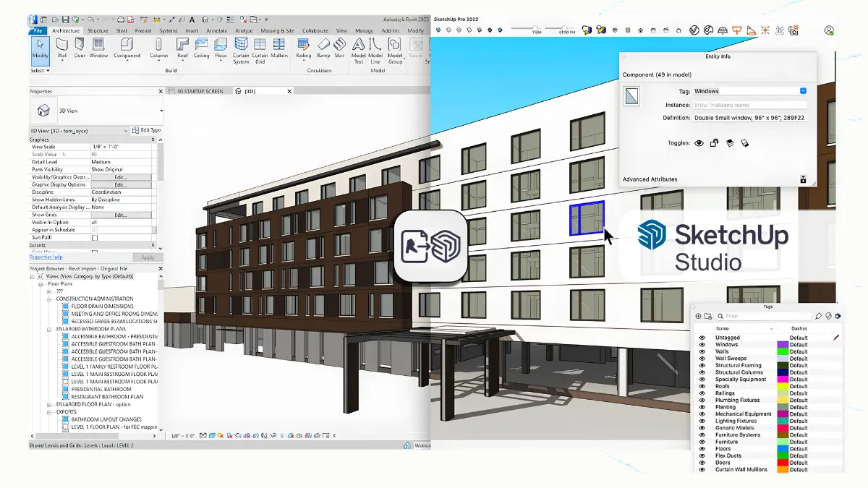Select the Roof tool
Image resolution: width=868 pixels, height=488 pixels.
[182, 48]
